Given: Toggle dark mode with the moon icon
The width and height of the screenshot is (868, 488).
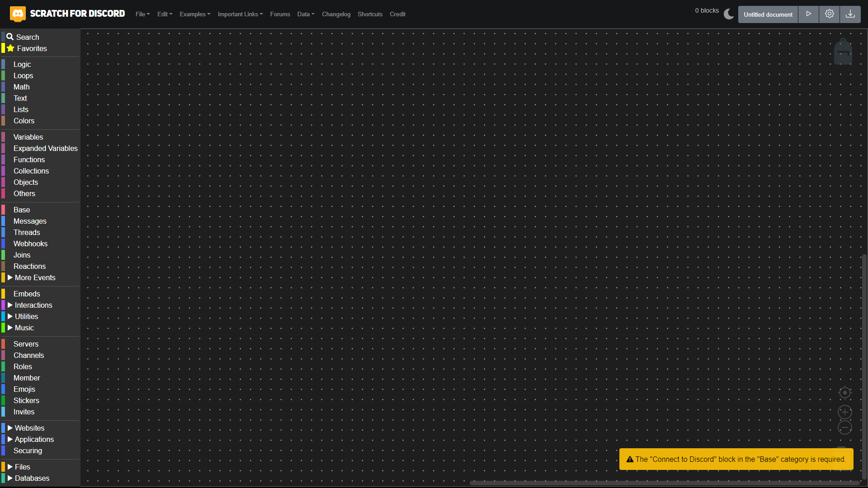Looking at the screenshot, I should click(729, 14).
